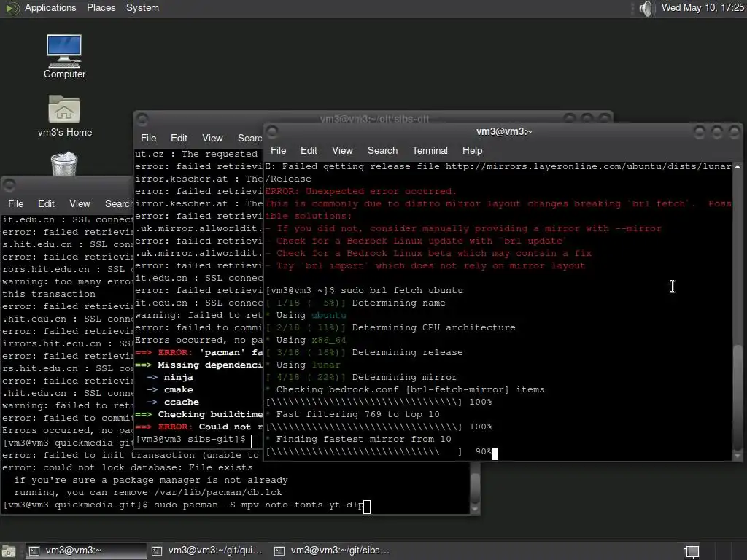The width and height of the screenshot is (747, 560).
Task: Click window menu icon of quickmedia-git terminal titlebar
Action: (x=9, y=184)
